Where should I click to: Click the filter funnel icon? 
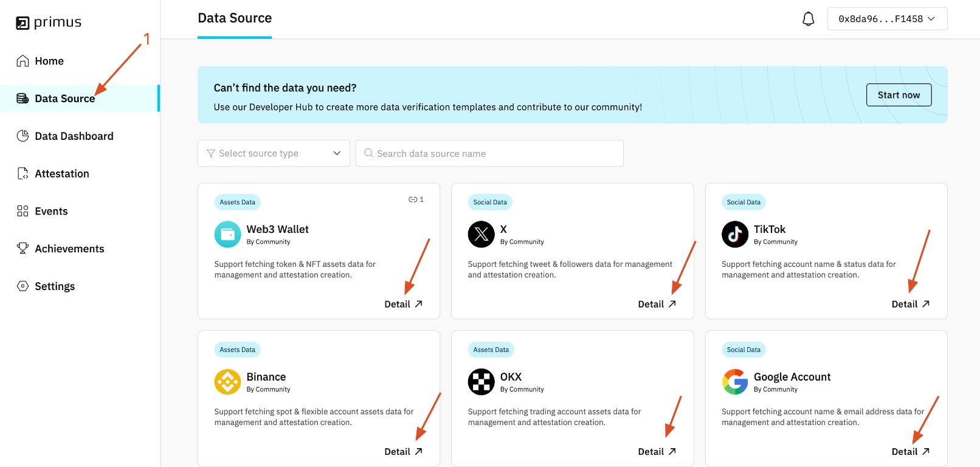click(211, 153)
